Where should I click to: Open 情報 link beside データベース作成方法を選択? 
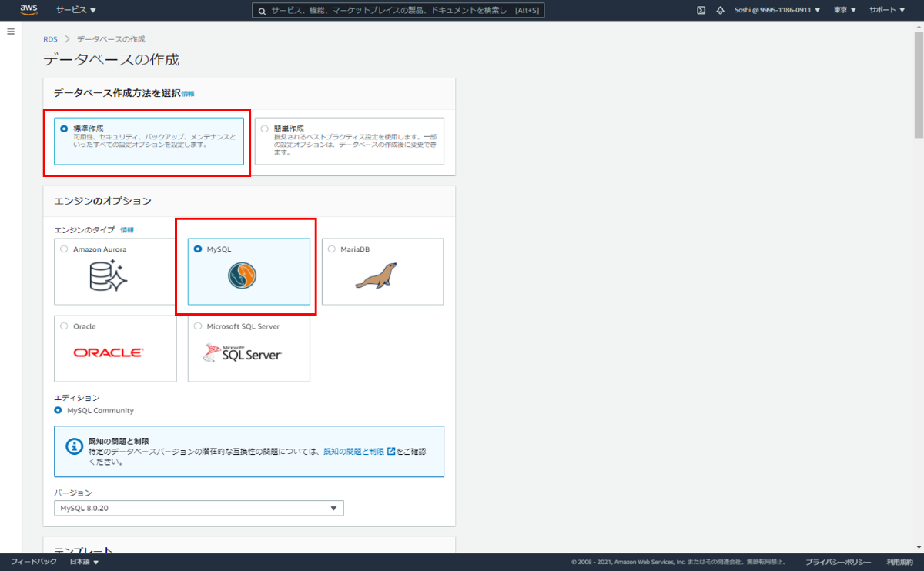point(188,93)
